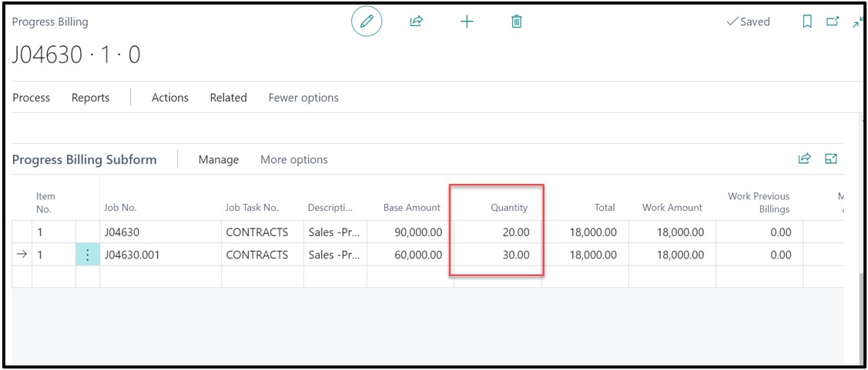This screenshot has width=868, height=370.
Task: Open the Actions menu
Action: 170,98
